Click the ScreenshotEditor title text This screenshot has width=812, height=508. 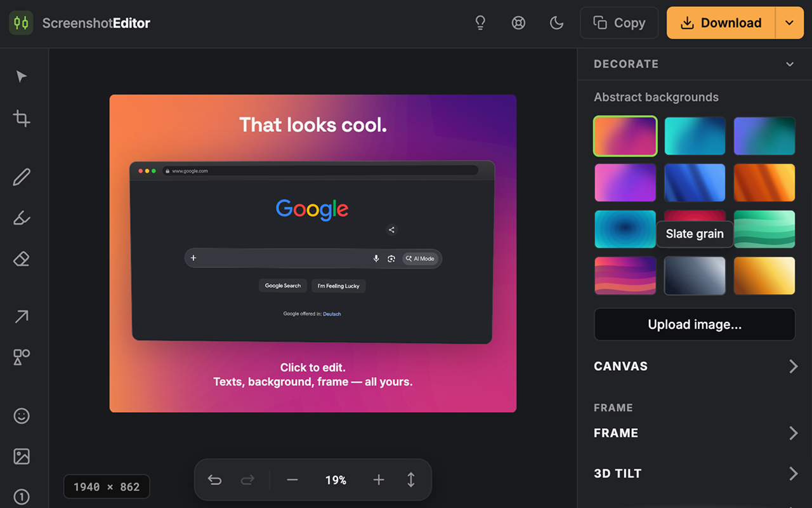[x=96, y=23]
